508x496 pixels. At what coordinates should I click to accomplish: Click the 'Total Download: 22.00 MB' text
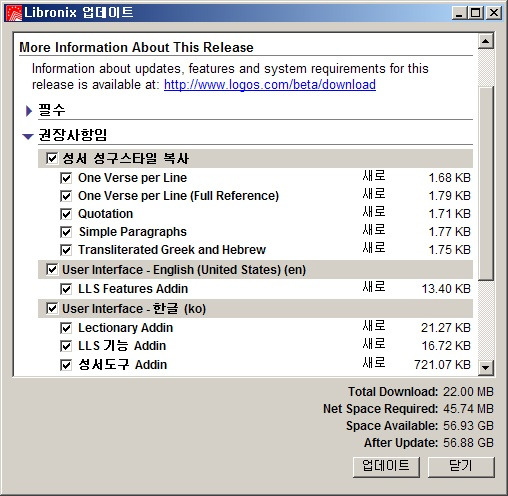tap(421, 392)
